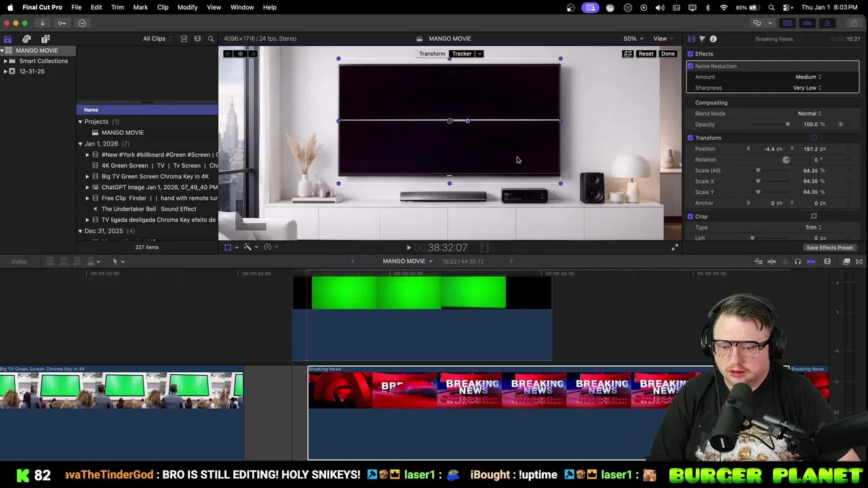The width and height of the screenshot is (868, 488).
Task: Click the Scale (All) slider handle
Action: point(758,170)
